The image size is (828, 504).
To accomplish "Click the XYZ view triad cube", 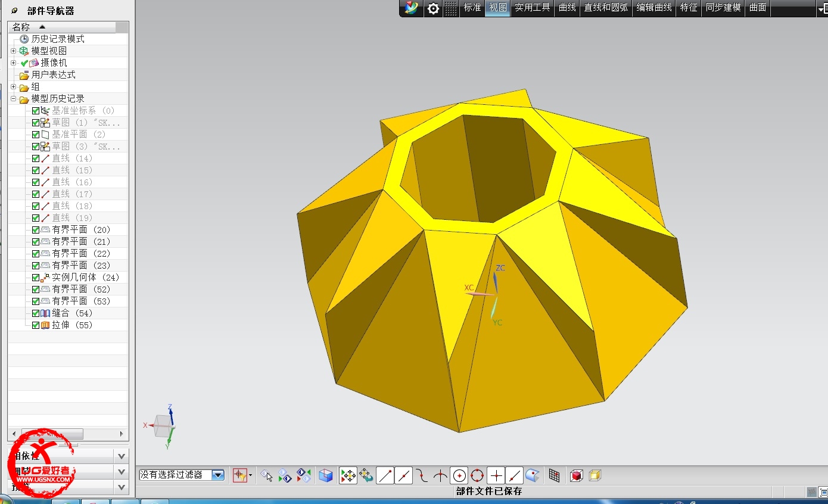I will 162,425.
